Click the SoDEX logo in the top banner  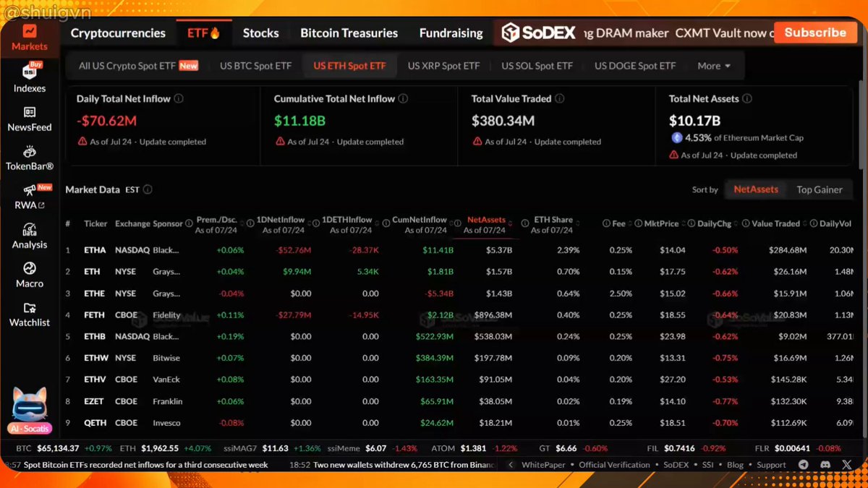[539, 33]
